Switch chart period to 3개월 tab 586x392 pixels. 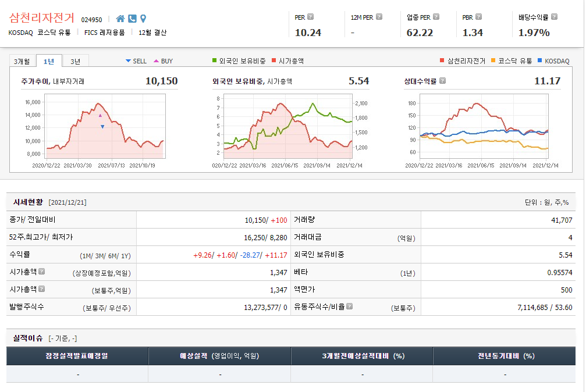[x=22, y=61]
